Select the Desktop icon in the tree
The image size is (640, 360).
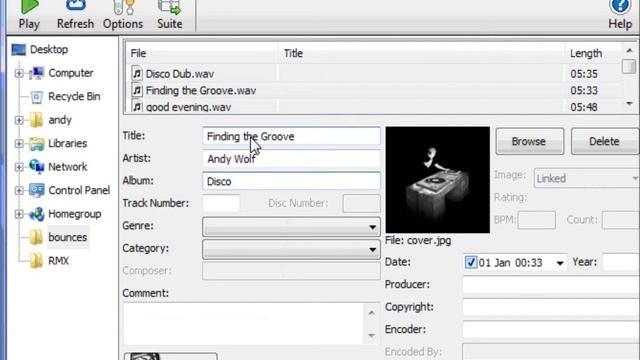tap(19, 50)
